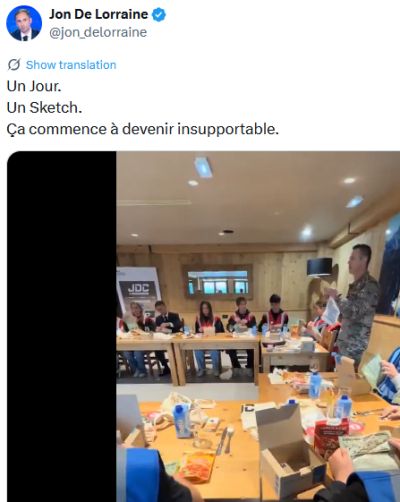Select the "Ça commence à devenir insupportable" line
This screenshot has width=400, height=502.
(x=143, y=129)
